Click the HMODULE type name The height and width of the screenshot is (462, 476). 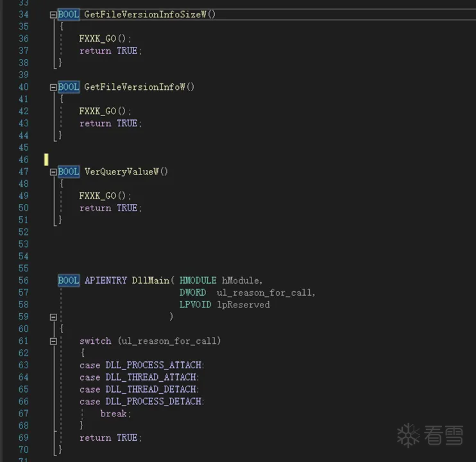[198, 280]
